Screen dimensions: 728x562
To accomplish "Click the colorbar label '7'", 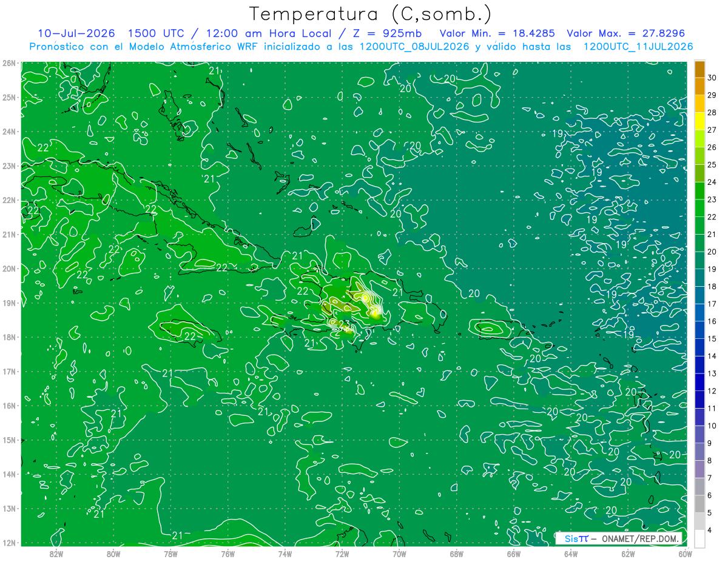I will click(710, 478).
